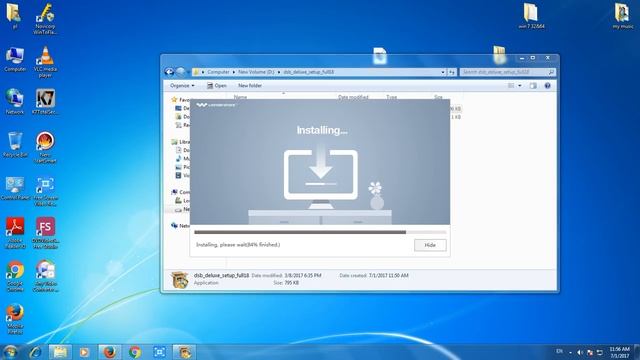Image resolution: width=640 pixels, height=360 pixels.
Task: Click the search magnifier icon
Action: pyautogui.click(x=551, y=72)
